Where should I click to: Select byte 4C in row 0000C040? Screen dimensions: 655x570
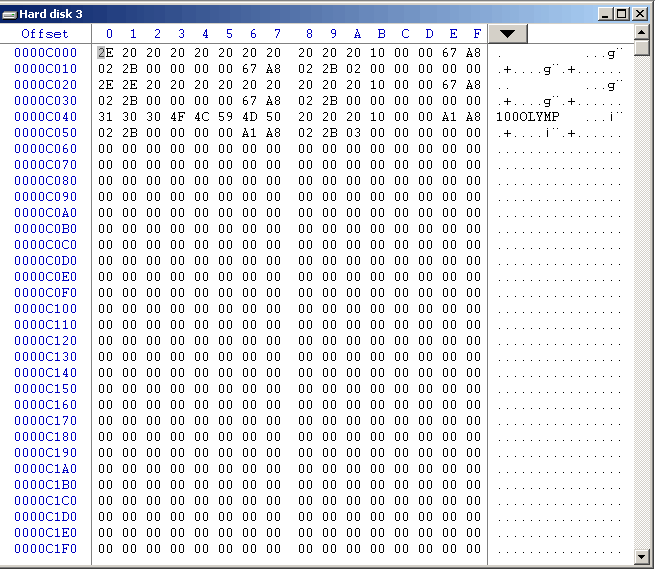(x=201, y=117)
